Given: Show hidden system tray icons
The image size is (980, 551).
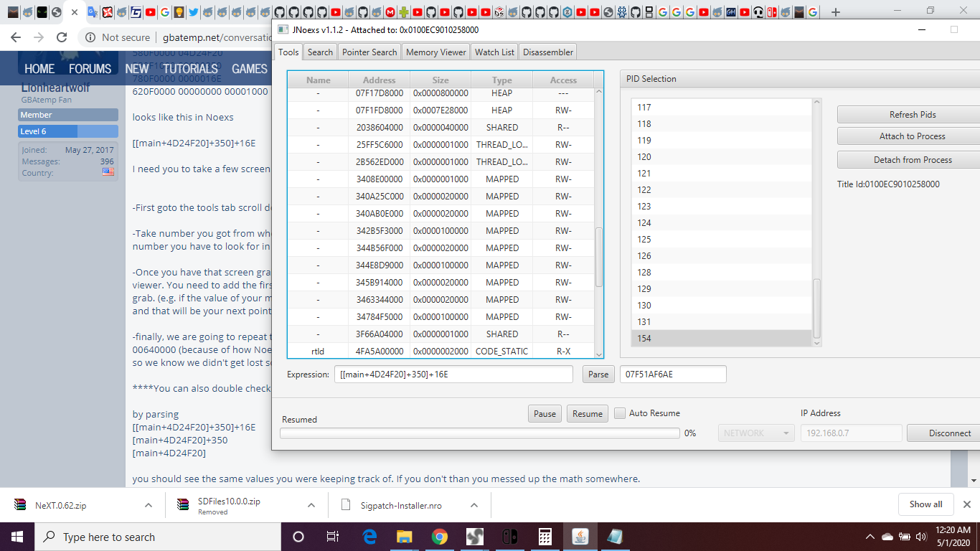Looking at the screenshot, I should (x=870, y=537).
